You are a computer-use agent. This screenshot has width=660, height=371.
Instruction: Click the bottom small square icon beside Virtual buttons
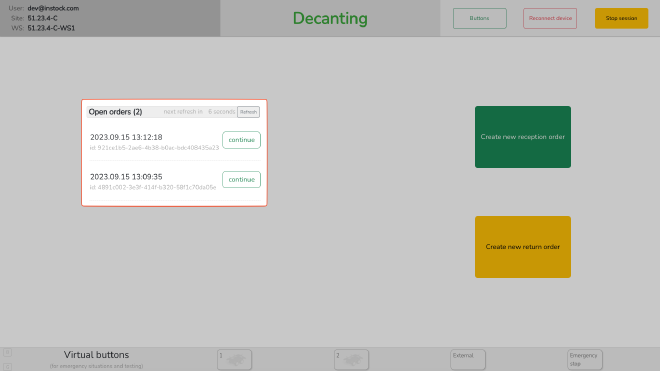click(x=7, y=367)
